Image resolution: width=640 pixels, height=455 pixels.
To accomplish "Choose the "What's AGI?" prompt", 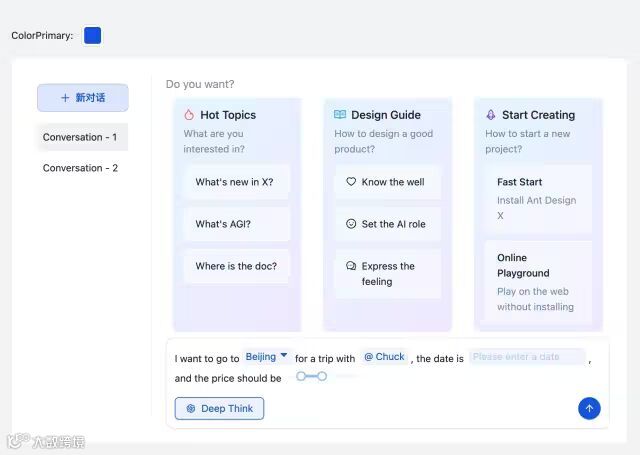I will tap(236, 224).
